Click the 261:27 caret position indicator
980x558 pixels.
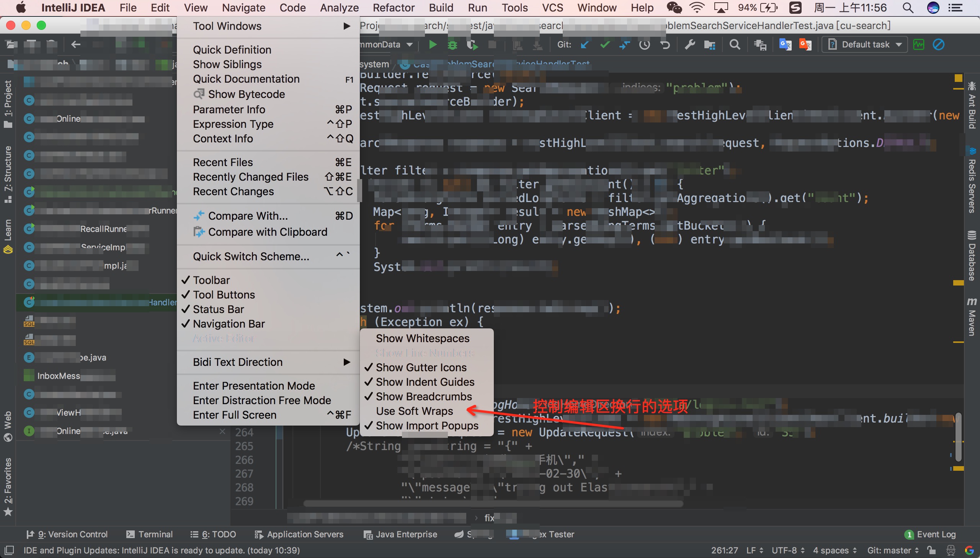(x=724, y=550)
